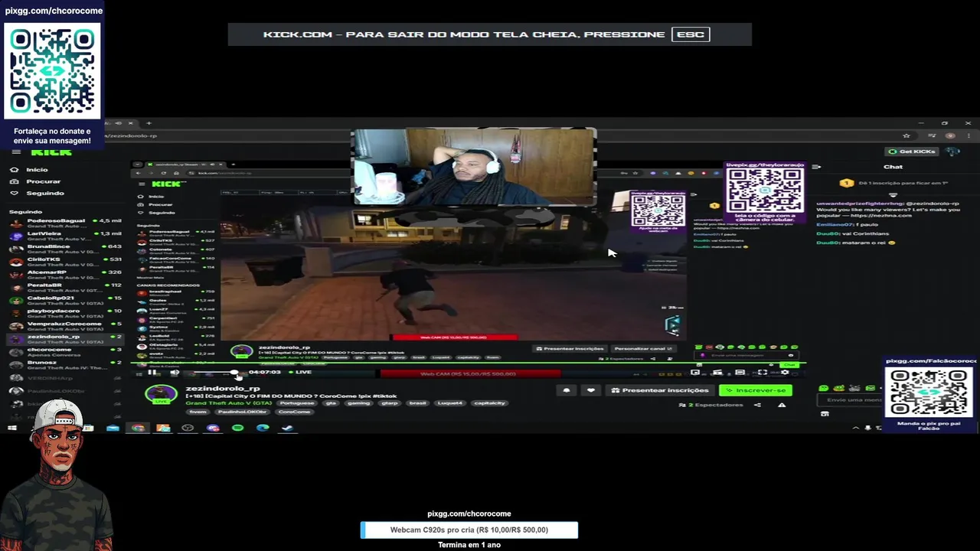The image size is (980, 551).
Task: Open the Kick sidebar hamburger menu
Action: click(x=16, y=152)
